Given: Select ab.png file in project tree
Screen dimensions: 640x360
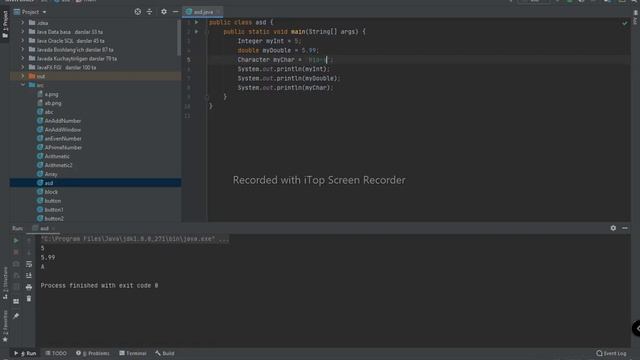Looking at the screenshot, I should click(53, 103).
